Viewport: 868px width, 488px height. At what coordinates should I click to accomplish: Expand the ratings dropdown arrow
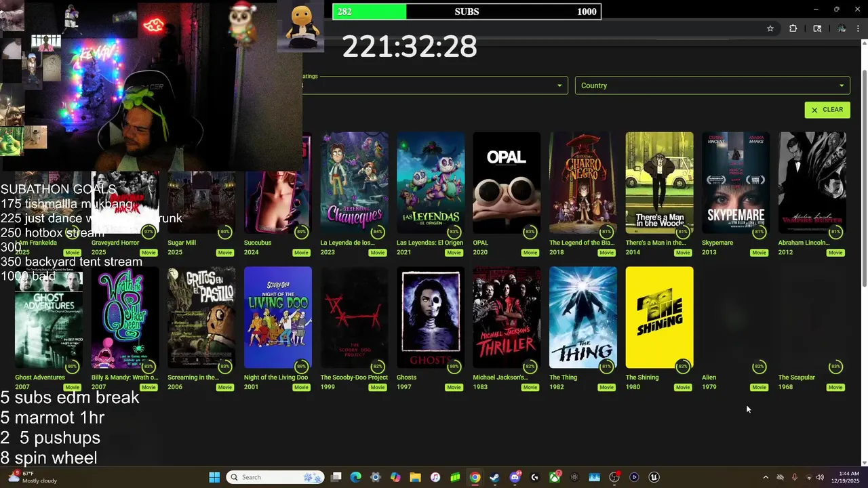click(x=559, y=85)
